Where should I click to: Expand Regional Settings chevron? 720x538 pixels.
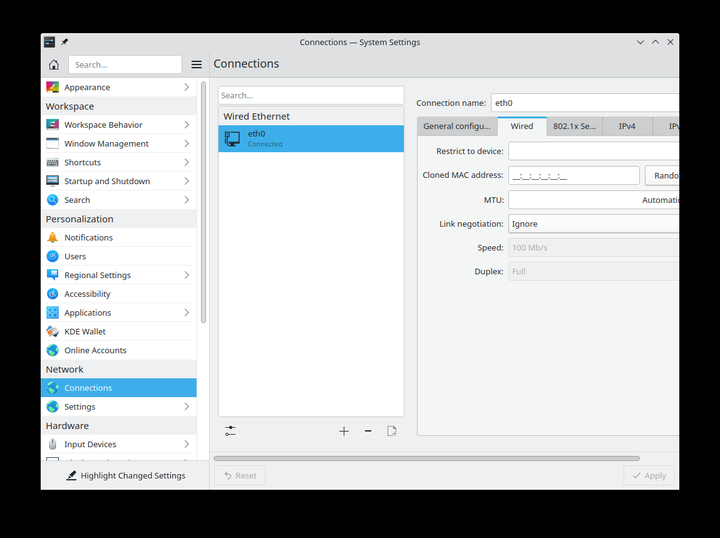(186, 275)
